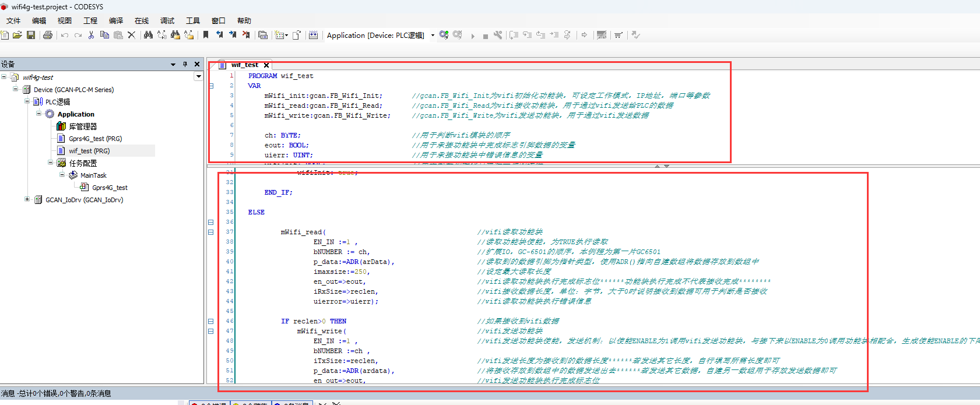Screen dimensions: 980x405
Task: Pin the 设备 panel with pushpin
Action: point(185,64)
